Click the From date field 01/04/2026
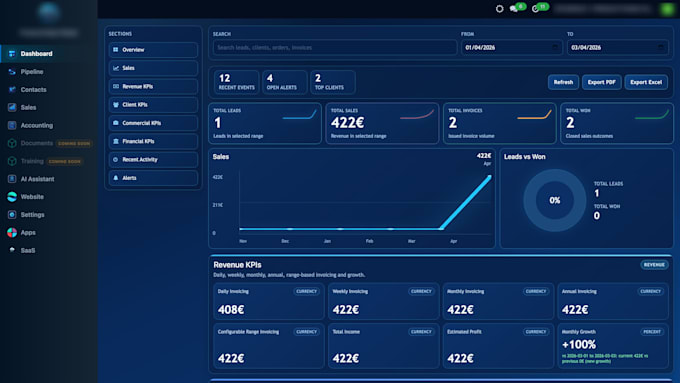The image size is (680, 383). (x=511, y=47)
